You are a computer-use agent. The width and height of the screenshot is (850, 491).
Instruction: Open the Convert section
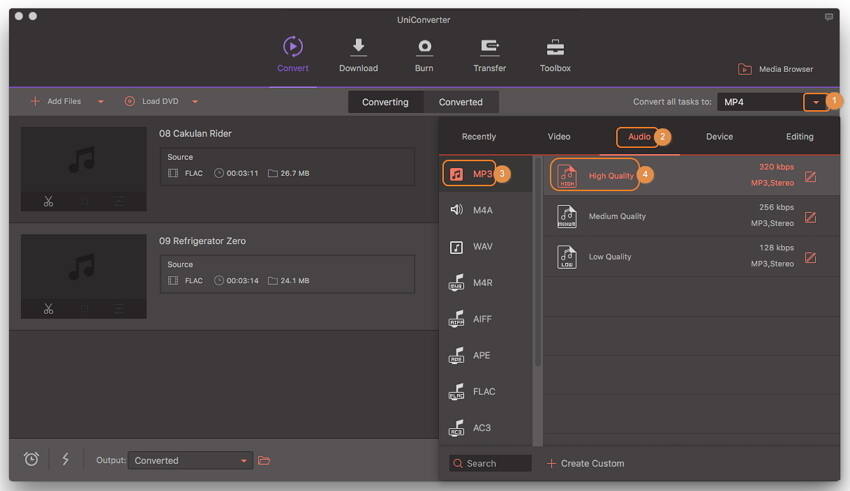[293, 54]
